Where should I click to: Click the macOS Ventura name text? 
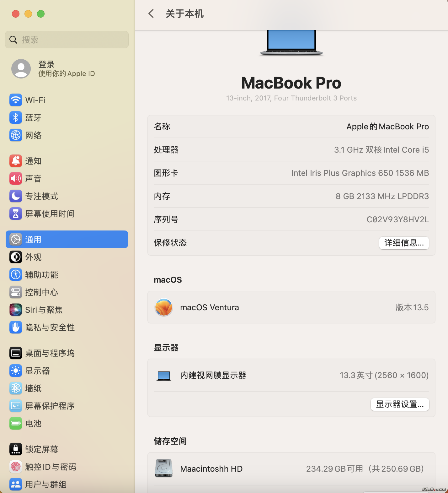pyautogui.click(x=210, y=307)
